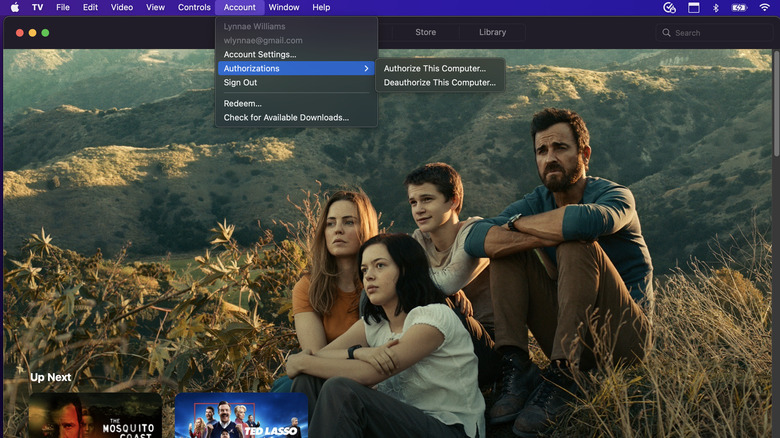
Task: Open the Ted Lasso thumbnail in Up Next
Action: click(x=241, y=416)
